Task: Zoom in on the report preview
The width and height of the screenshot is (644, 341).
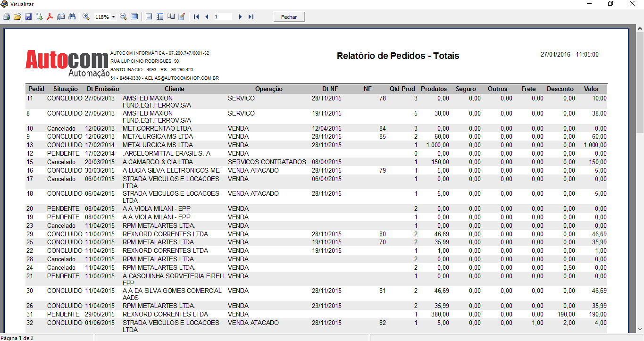Action: 86,17
